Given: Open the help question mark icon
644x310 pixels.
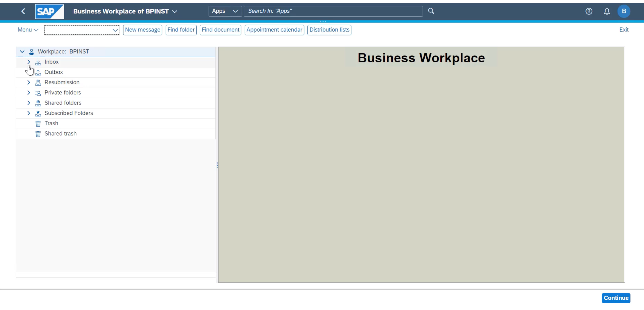Looking at the screenshot, I should pos(589,11).
